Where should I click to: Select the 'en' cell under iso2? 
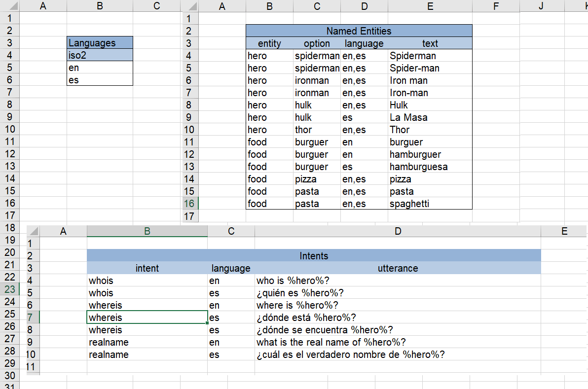pyautogui.click(x=100, y=68)
